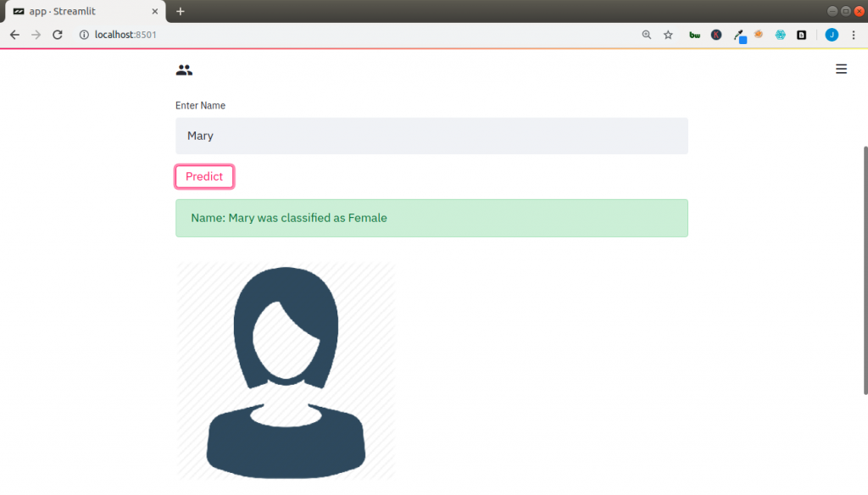Reload the localhost page

coord(58,35)
